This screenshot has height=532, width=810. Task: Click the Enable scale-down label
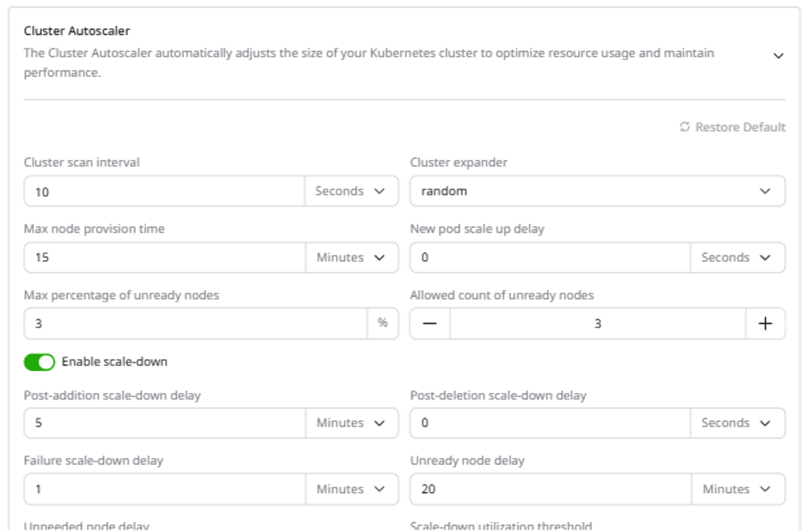pyautogui.click(x=115, y=361)
